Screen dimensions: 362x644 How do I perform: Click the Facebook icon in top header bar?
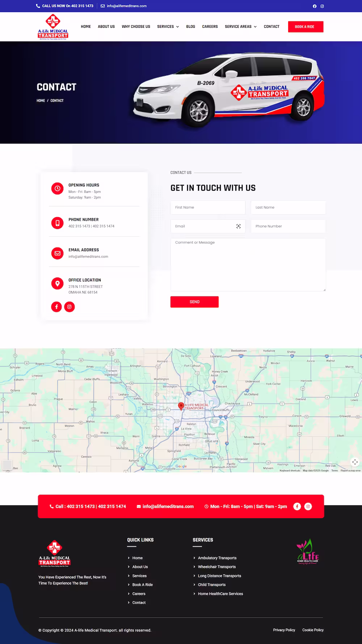[x=315, y=6]
